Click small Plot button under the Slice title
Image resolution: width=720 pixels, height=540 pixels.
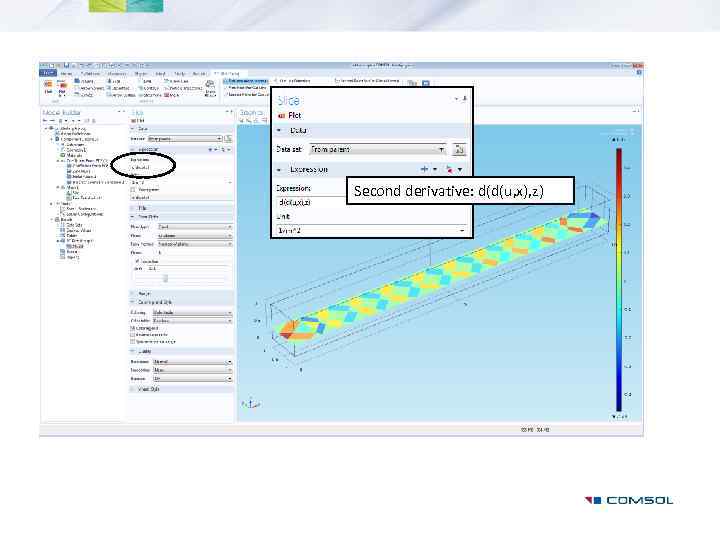tap(138, 121)
